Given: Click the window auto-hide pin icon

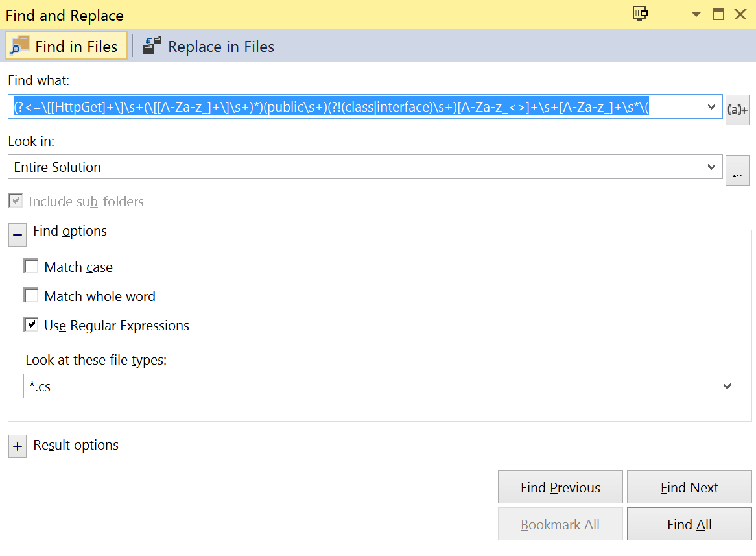Looking at the screenshot, I should tap(641, 14).
